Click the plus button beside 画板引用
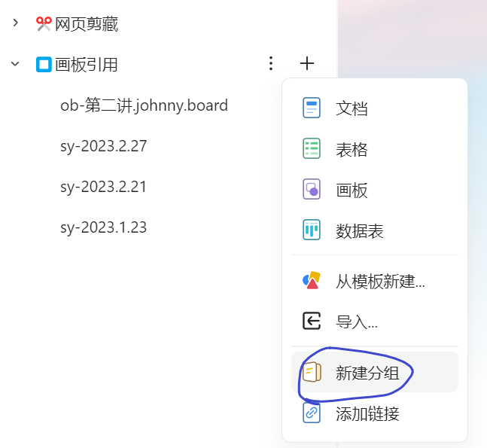The height and width of the screenshot is (448, 487). [307, 63]
